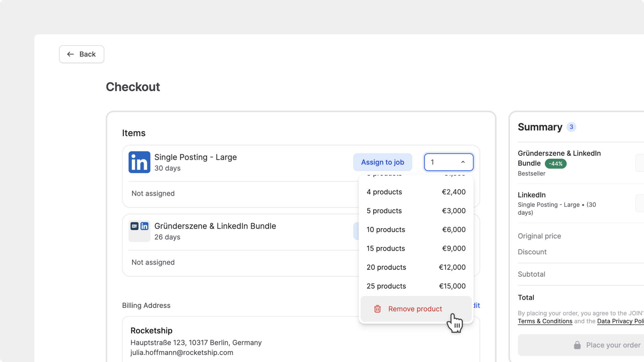Pick 25 products for €15,000
This screenshot has height=362, width=644.
416,286
